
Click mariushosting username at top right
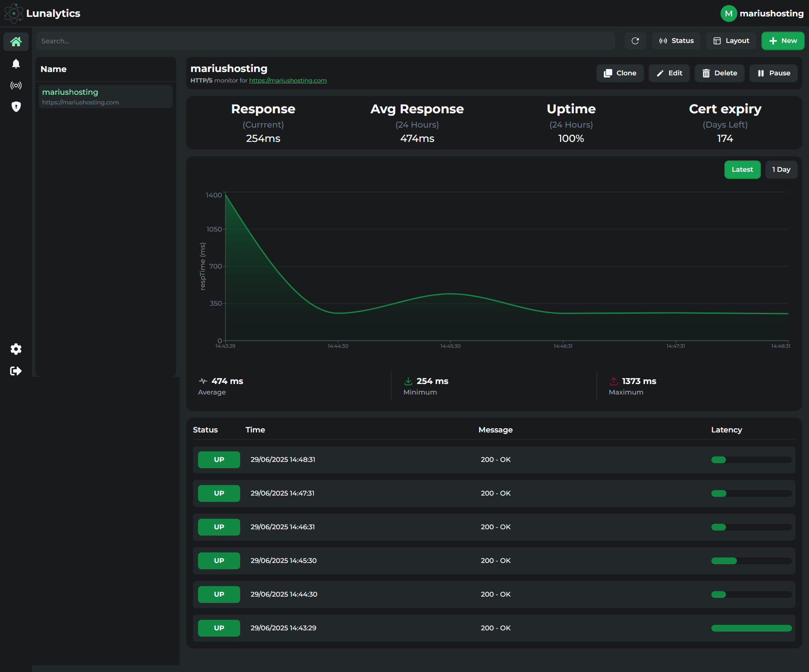771,13
